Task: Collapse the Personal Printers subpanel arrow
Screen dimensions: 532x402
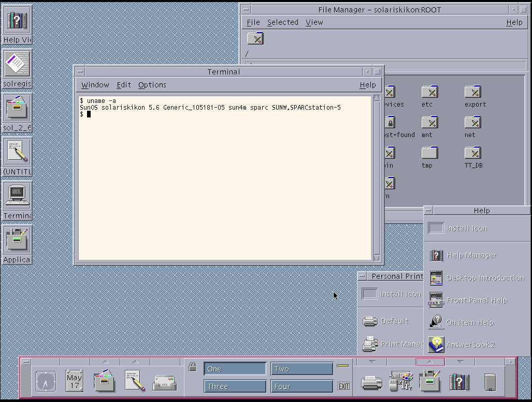Action: click(x=372, y=362)
